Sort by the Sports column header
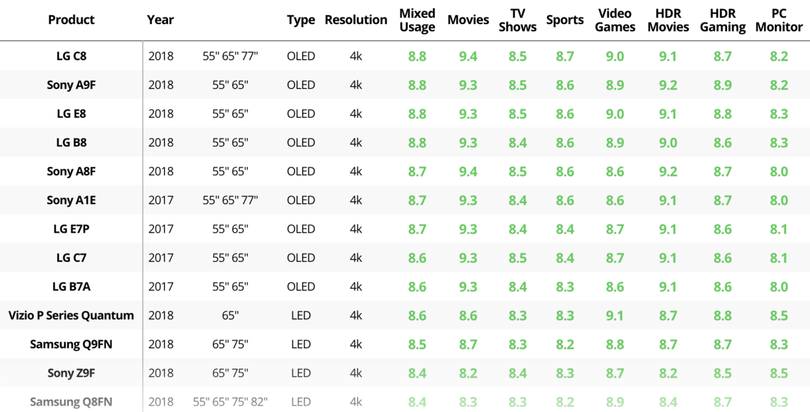 (565, 20)
